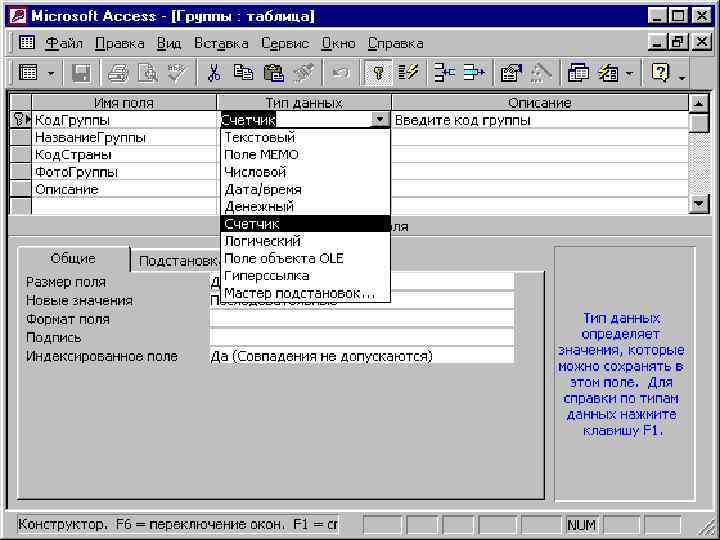Choose highlighted Счетчик in the list
This screenshot has height=540, width=720.
(x=305, y=224)
